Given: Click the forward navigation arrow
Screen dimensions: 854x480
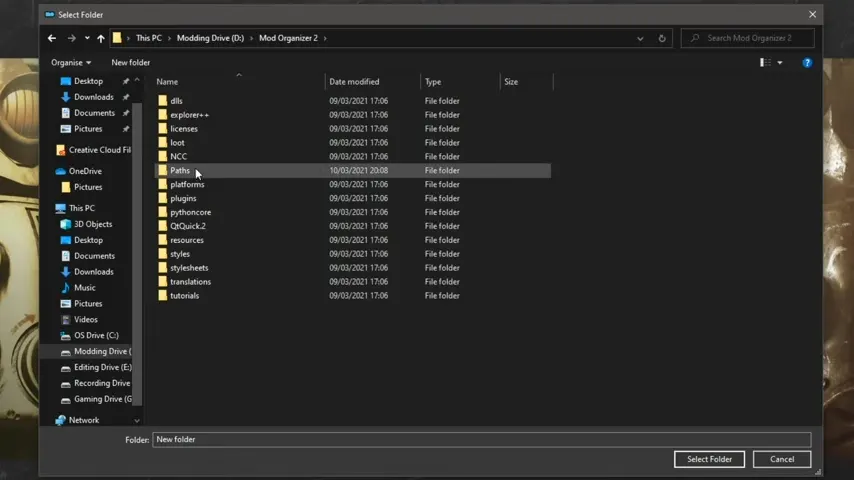Looking at the screenshot, I should [71, 38].
